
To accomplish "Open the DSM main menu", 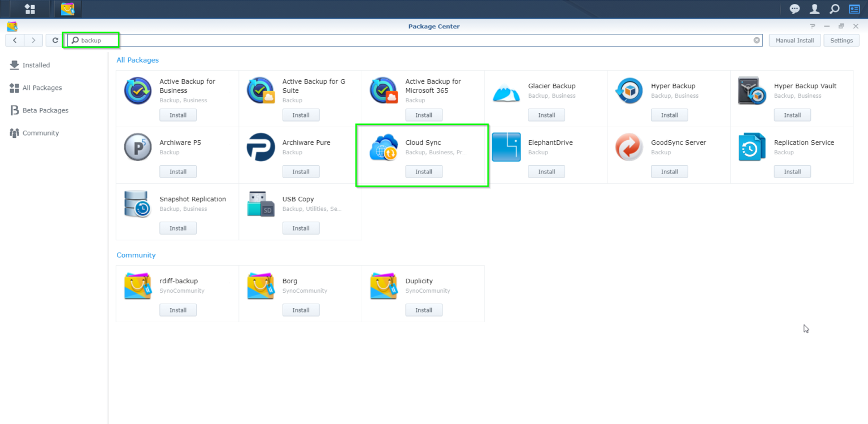I will [x=29, y=8].
